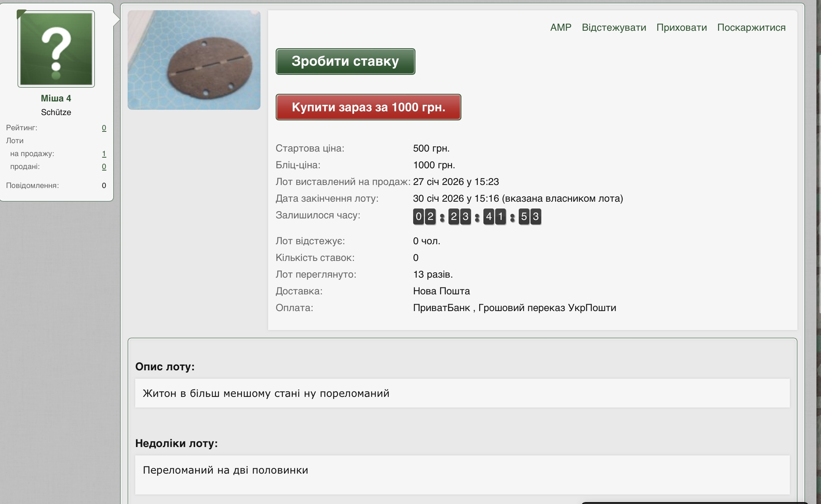Click Приховати to hide lot
This screenshot has height=504, width=821.
point(681,28)
